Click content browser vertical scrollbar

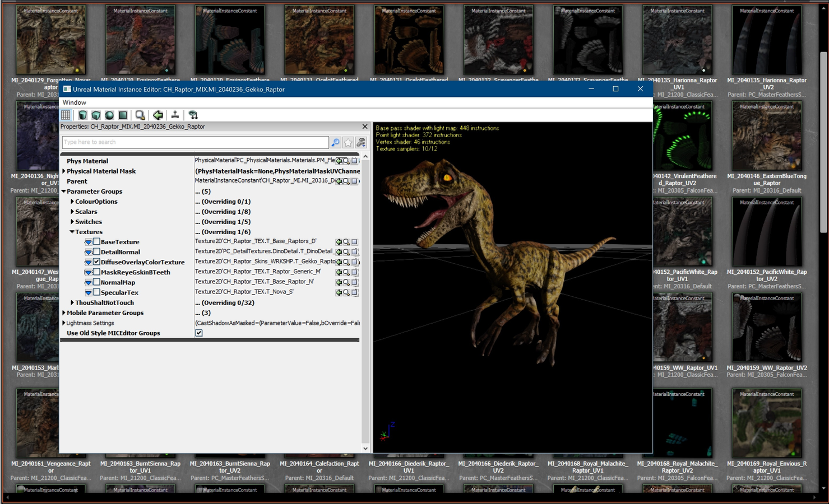click(x=823, y=143)
